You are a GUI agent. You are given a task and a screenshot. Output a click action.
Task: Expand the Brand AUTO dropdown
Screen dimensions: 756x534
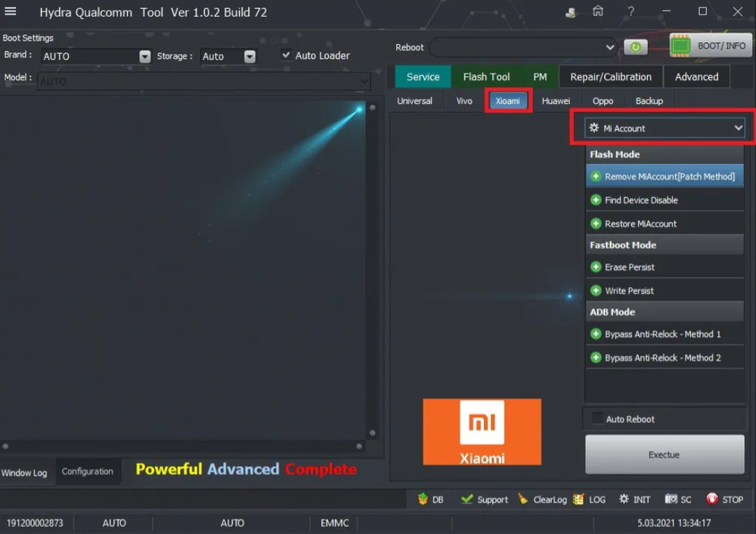(144, 57)
